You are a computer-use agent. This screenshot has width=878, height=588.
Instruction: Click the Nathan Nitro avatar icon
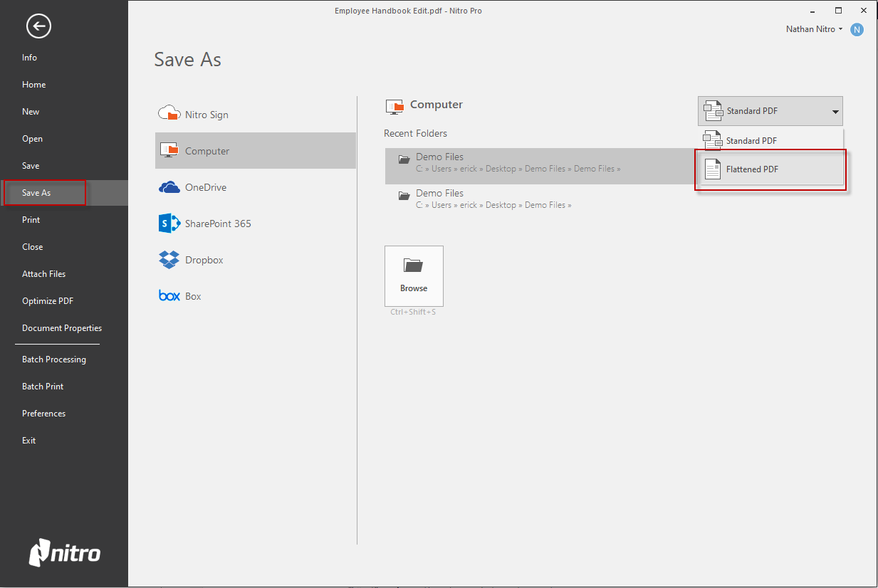click(857, 29)
